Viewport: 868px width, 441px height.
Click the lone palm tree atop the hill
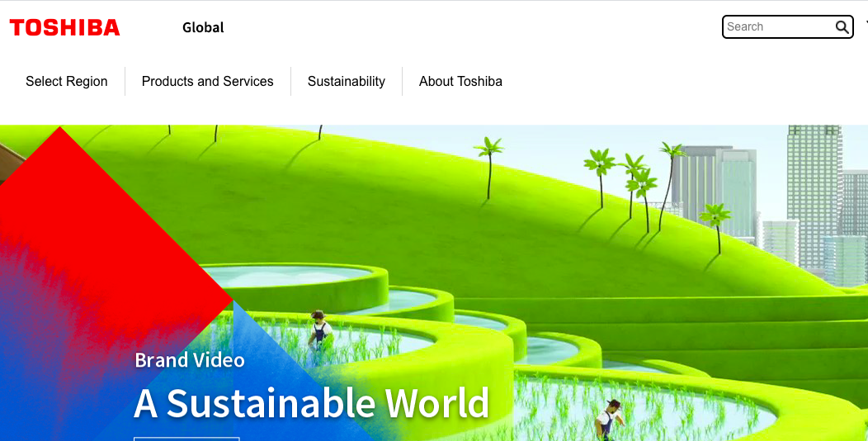click(490, 165)
